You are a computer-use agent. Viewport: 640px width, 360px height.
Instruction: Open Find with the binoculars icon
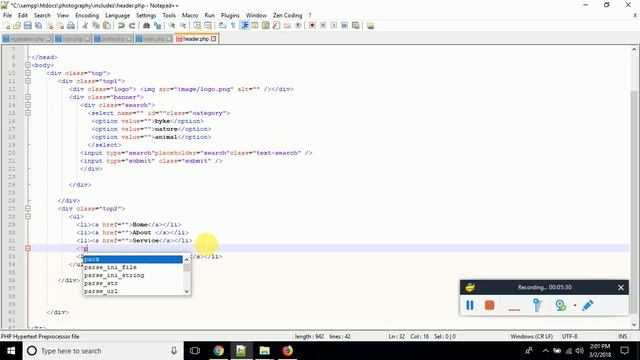pos(146,25)
